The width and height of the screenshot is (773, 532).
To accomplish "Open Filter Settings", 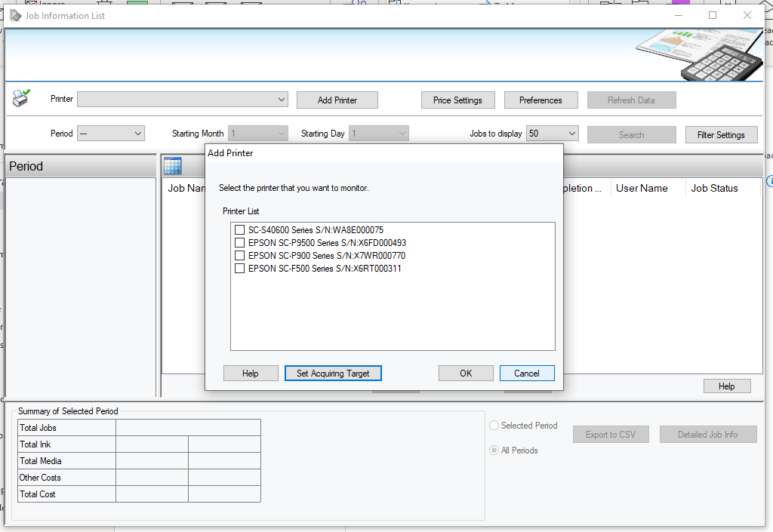I will pyautogui.click(x=721, y=134).
